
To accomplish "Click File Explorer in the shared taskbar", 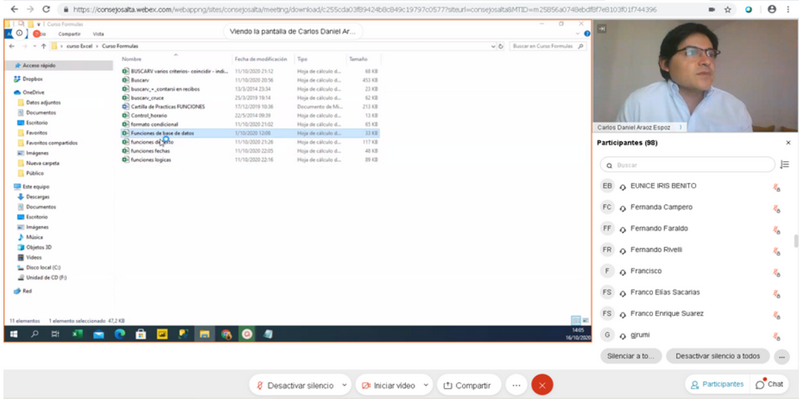I will 204,334.
